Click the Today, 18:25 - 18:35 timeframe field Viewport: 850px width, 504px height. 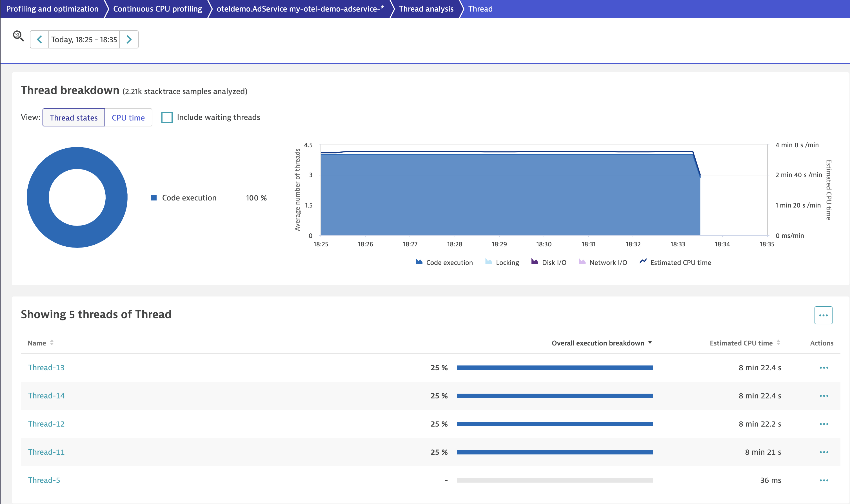coord(84,39)
